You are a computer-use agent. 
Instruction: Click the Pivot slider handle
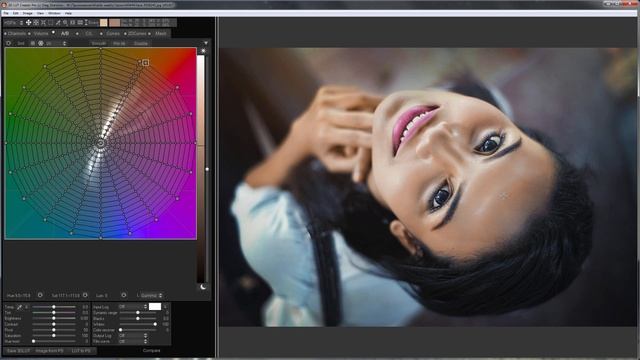53,330
